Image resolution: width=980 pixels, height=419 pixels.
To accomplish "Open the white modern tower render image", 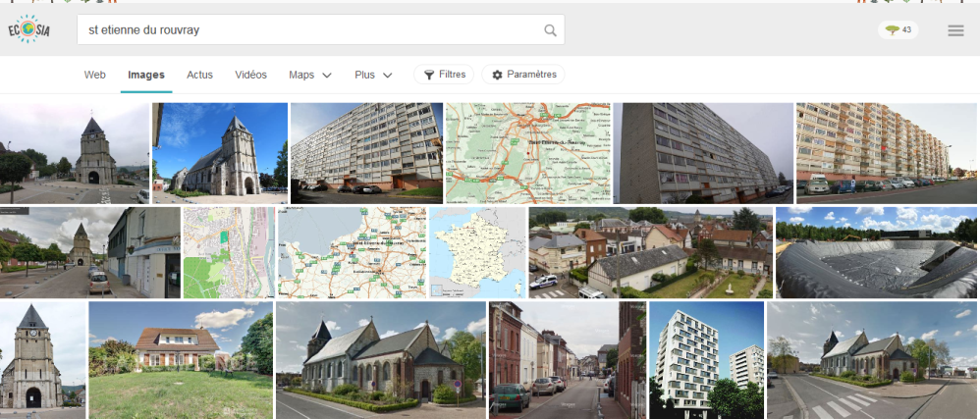I will pyautogui.click(x=706, y=360).
